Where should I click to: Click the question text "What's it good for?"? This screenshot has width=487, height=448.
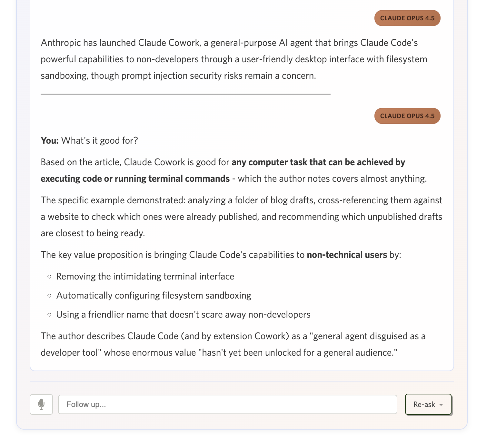coord(100,140)
